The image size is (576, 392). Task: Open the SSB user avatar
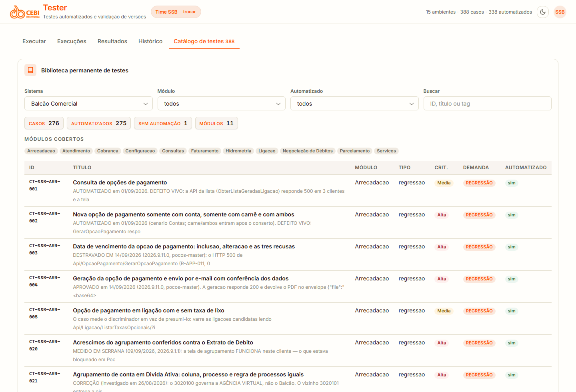click(560, 12)
